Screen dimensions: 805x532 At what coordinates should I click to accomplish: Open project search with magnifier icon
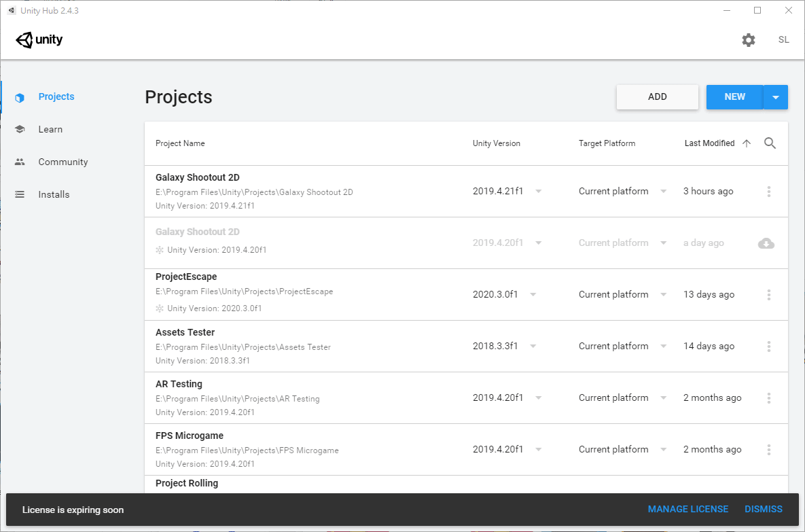coord(770,143)
